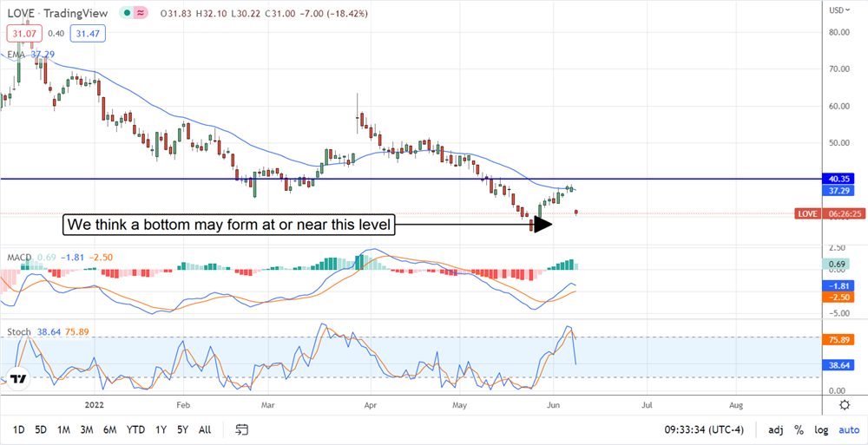Set range to 5Y
868x445 pixels.
(182, 429)
